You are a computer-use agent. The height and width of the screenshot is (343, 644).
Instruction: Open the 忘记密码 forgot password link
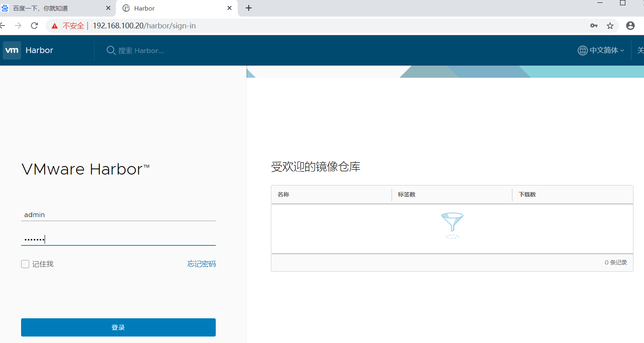tap(202, 264)
